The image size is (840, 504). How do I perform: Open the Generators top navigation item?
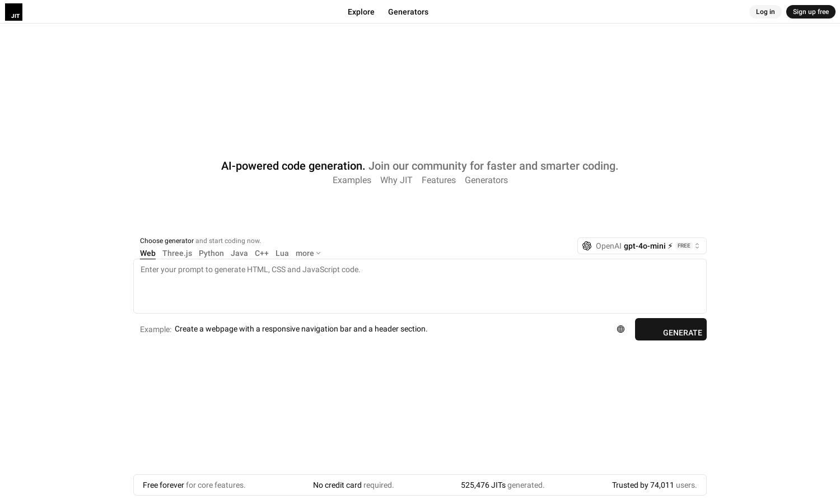[408, 12]
